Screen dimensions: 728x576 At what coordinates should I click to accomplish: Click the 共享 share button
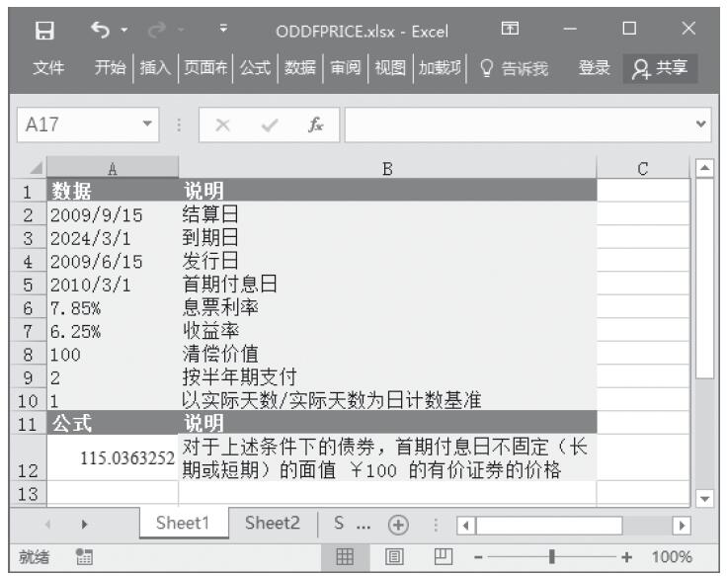click(x=664, y=68)
